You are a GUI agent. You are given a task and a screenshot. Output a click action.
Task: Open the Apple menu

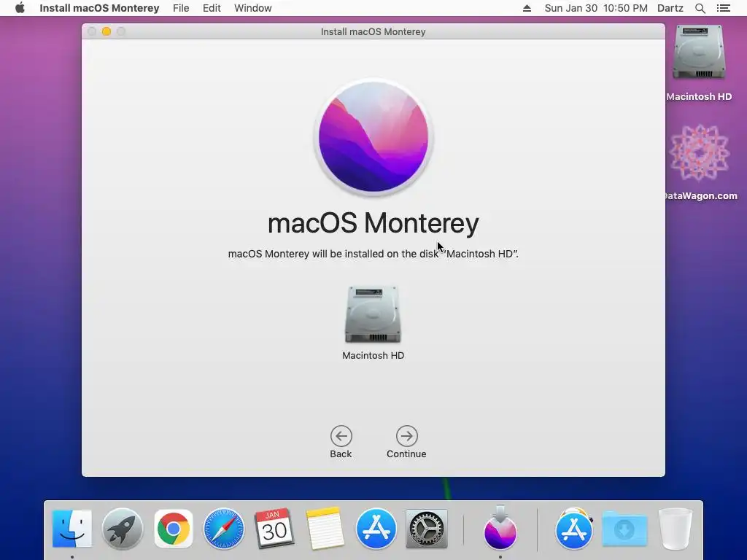(x=20, y=8)
